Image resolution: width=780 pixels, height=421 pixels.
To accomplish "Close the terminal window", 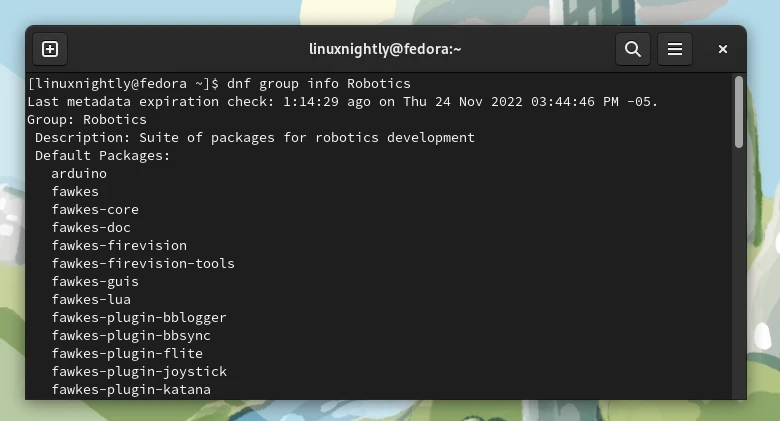I will tap(723, 49).
